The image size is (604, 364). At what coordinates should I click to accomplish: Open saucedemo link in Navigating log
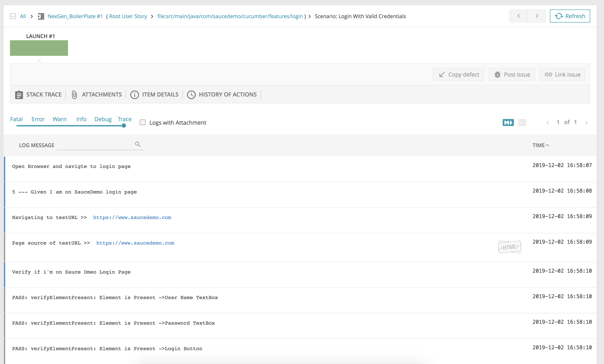(132, 217)
